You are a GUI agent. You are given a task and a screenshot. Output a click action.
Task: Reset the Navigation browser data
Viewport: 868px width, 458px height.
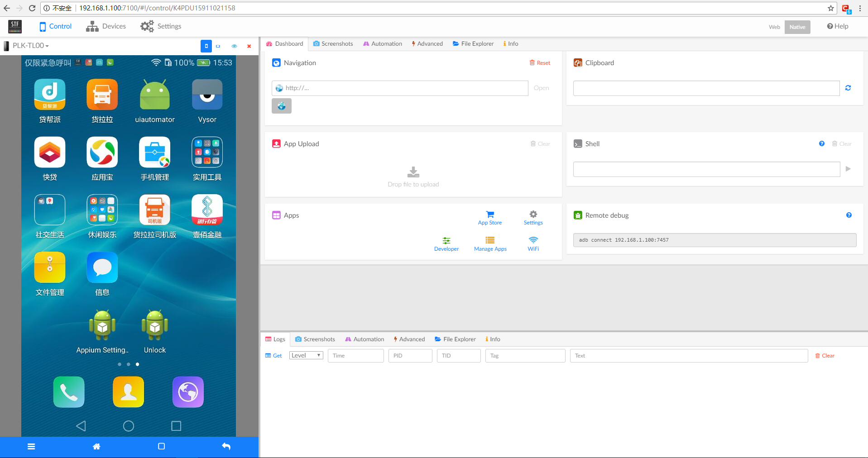[540, 63]
